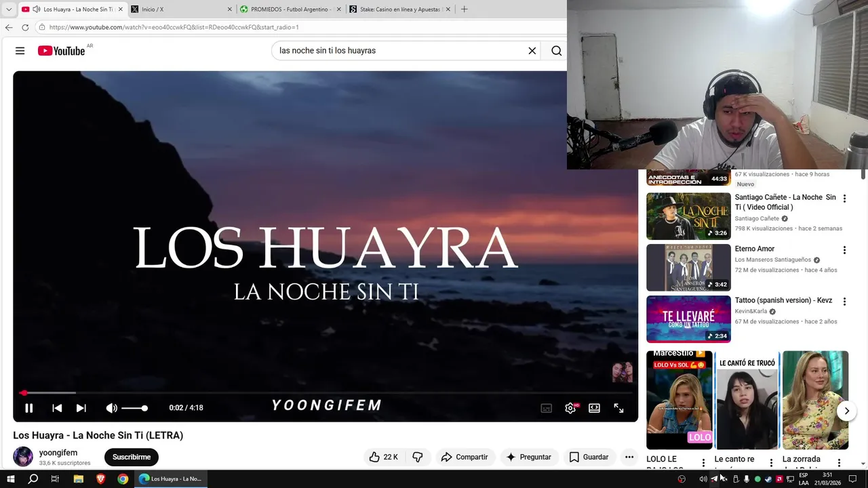Open the Windows Start menu
Screen dimensions: 868x488
tap(11, 479)
